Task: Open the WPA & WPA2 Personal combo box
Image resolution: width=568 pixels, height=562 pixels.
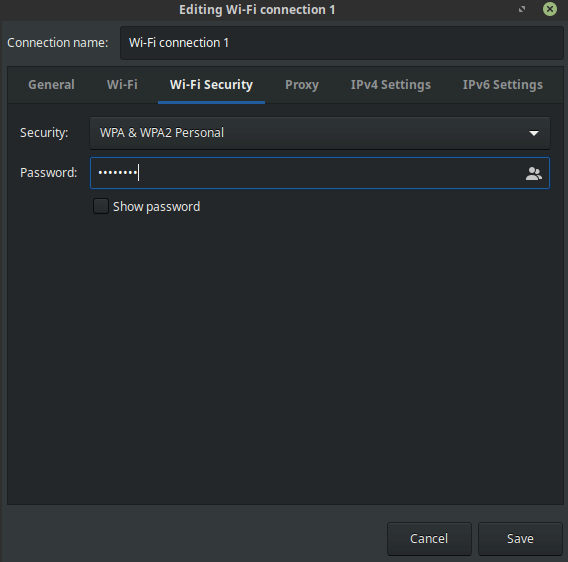Action: point(320,133)
